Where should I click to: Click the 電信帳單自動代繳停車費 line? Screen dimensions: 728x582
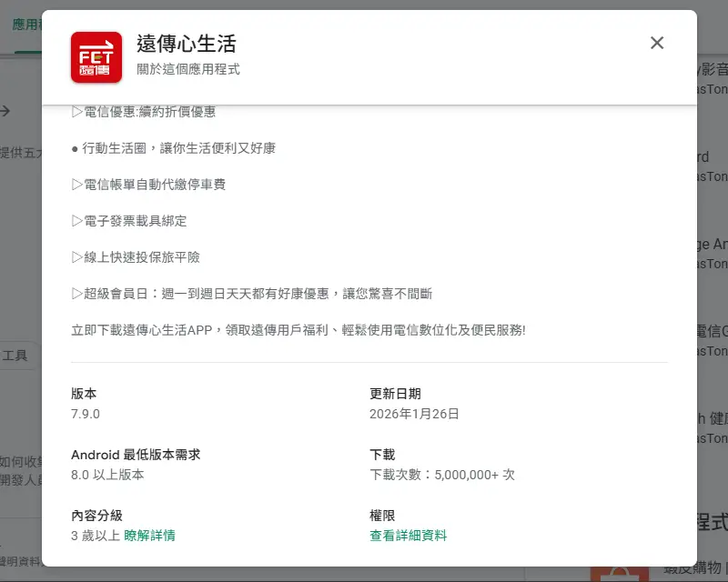(x=148, y=185)
